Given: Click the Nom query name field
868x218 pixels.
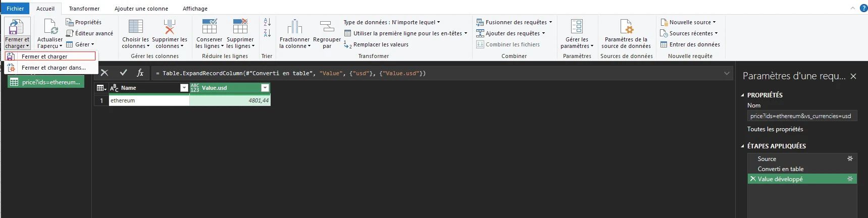Looking at the screenshot, I should point(801,116).
